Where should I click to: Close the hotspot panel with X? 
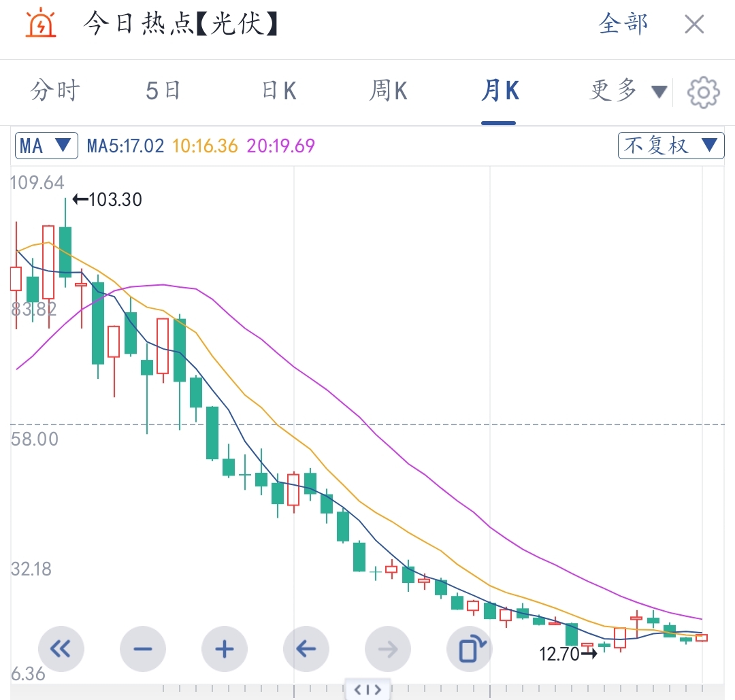click(x=694, y=24)
